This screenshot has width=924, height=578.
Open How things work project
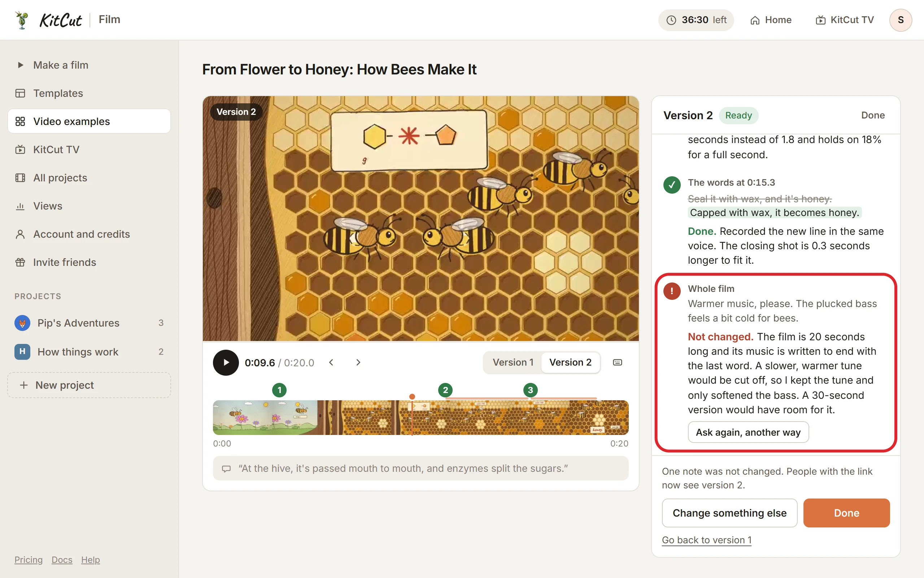coord(89,352)
